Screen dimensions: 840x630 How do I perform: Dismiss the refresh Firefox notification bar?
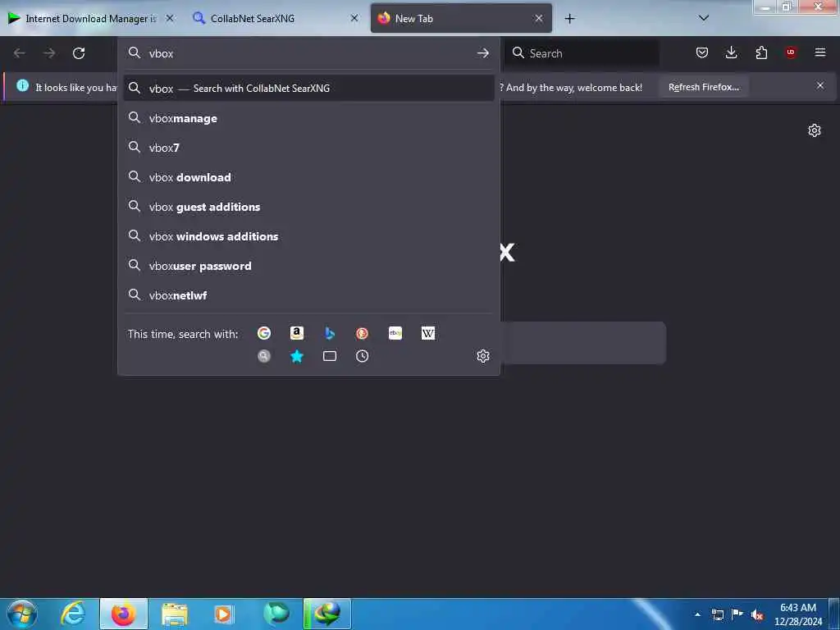pos(820,85)
